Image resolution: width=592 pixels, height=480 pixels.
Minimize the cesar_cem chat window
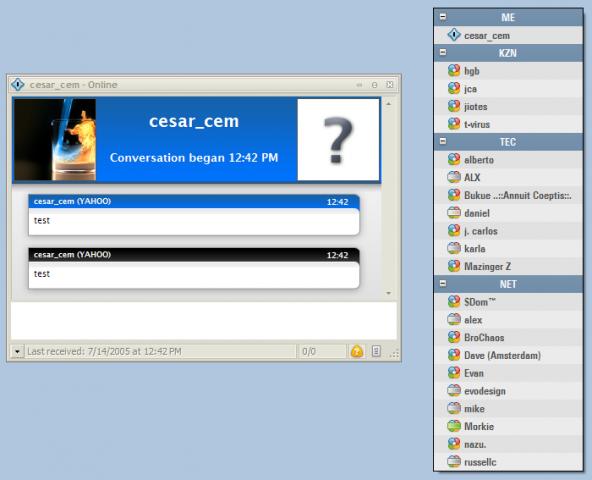[x=359, y=85]
